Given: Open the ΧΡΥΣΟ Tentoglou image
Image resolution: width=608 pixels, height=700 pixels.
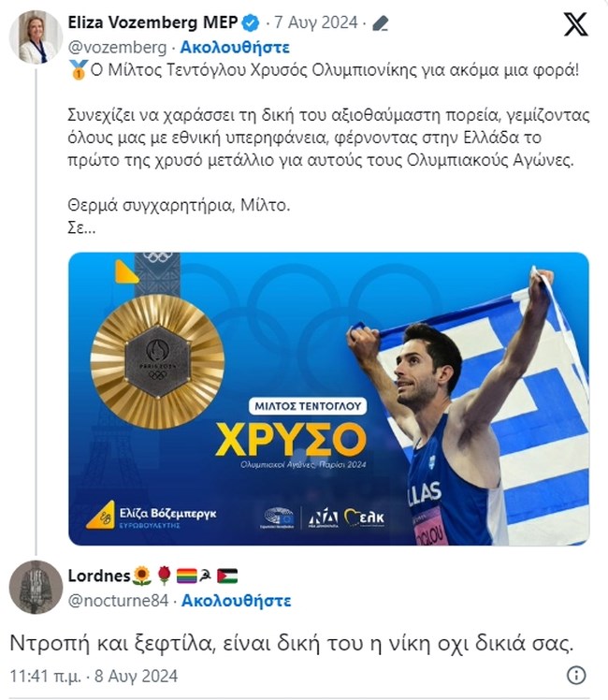Looking at the screenshot, I should 328,399.
